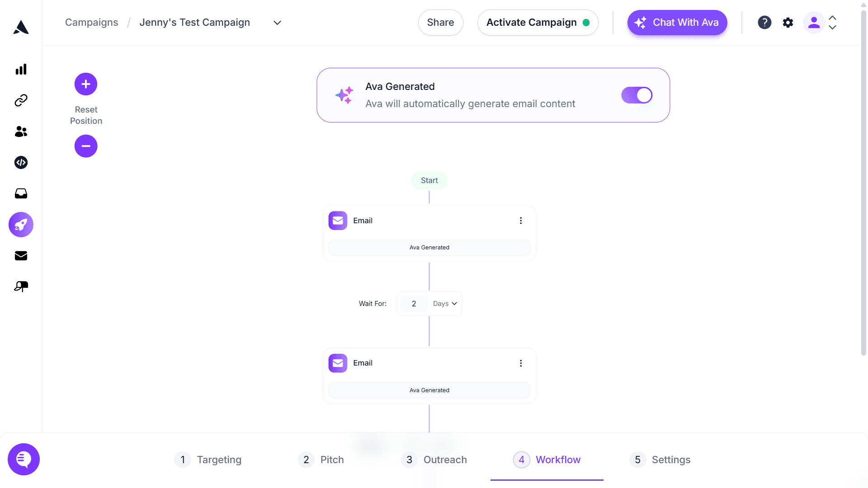The image size is (868, 488).
Task: Click the link icon in sidebar
Action: point(21,100)
